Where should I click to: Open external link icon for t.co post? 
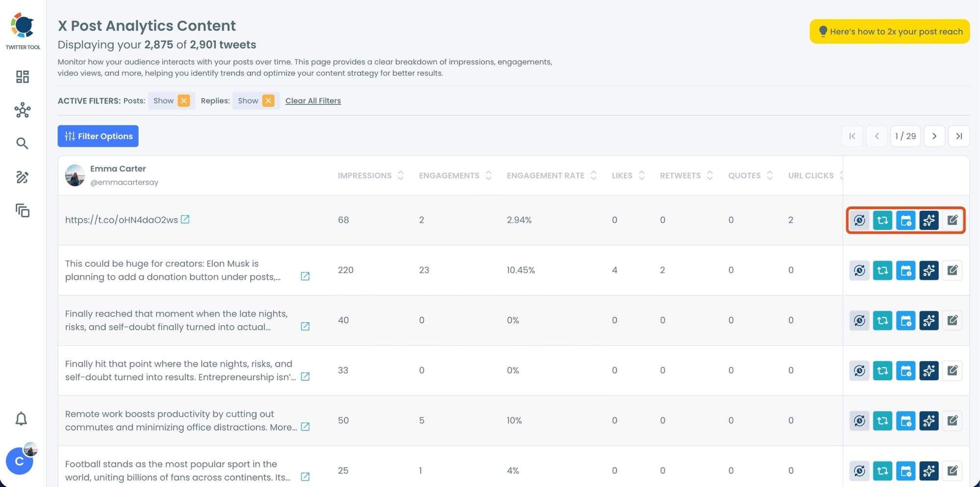coord(185,219)
